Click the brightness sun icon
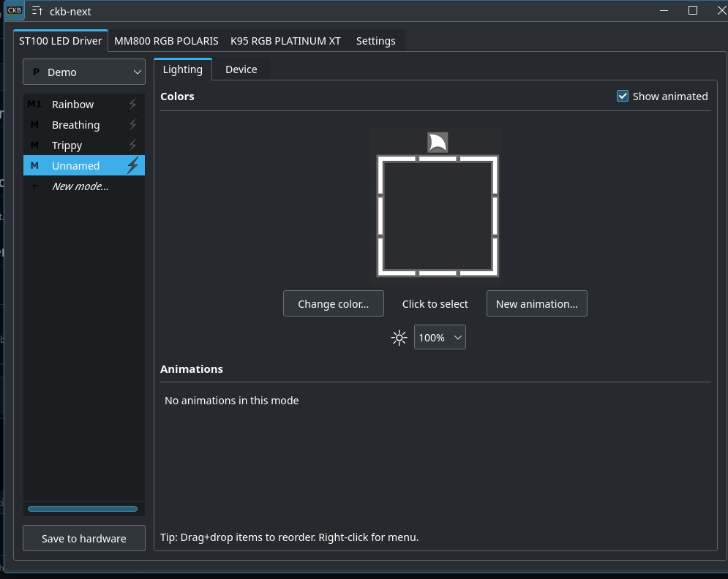Image resolution: width=728 pixels, height=579 pixels. 399,337
